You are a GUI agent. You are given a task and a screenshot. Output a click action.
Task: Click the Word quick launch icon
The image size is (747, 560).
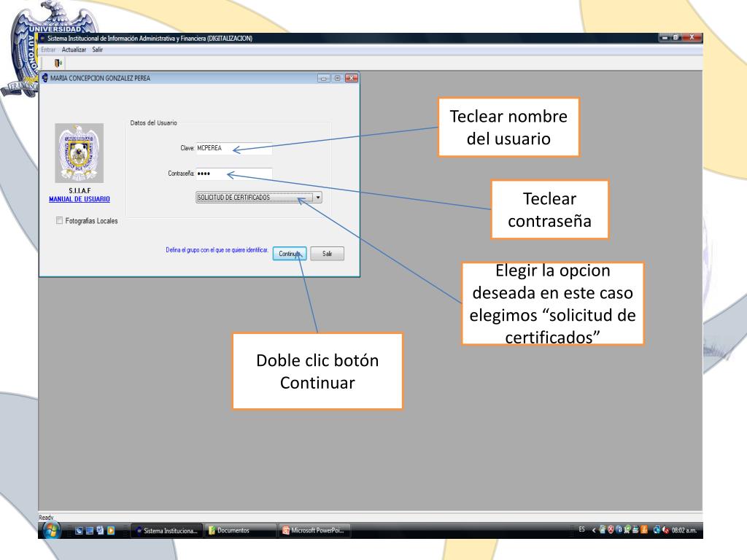101,530
